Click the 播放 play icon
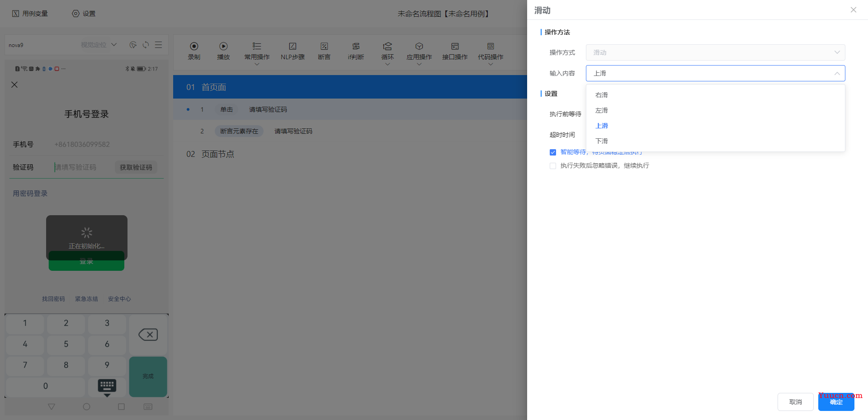 (x=223, y=46)
